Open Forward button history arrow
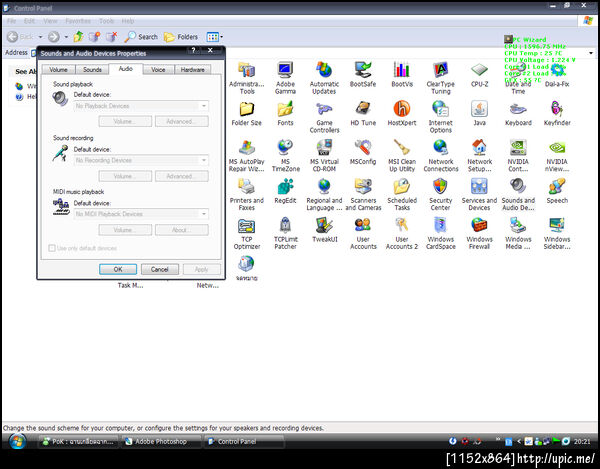 pos(66,37)
